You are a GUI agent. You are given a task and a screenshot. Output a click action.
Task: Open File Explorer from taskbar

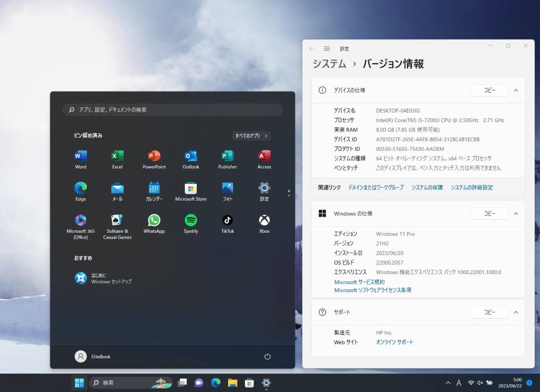pyautogui.click(x=232, y=383)
